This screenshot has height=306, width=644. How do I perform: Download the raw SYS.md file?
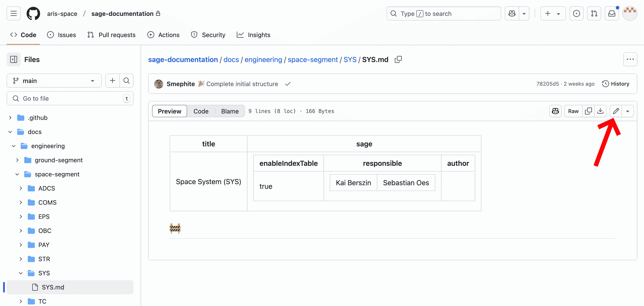601,111
